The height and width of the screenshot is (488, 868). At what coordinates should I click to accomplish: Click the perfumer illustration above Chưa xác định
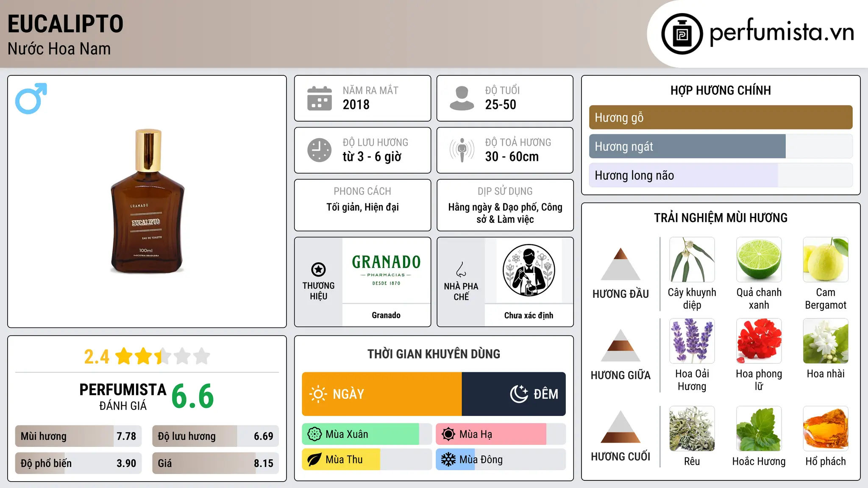(x=529, y=270)
